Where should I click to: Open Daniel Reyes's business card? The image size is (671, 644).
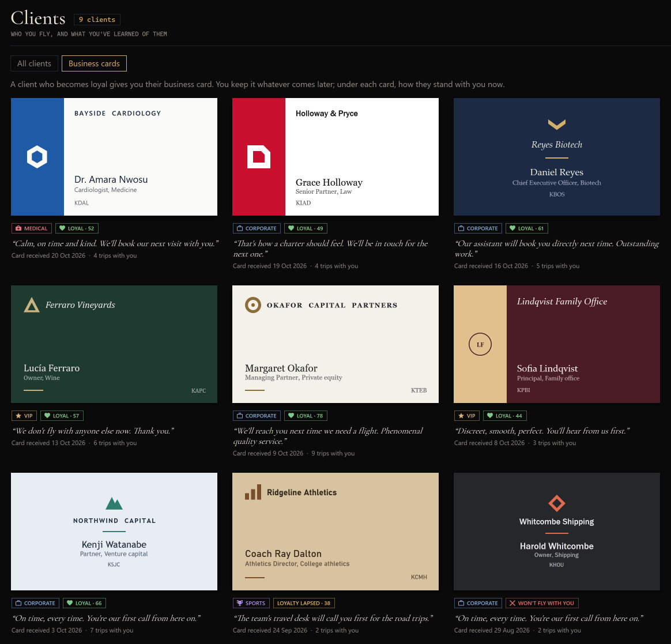[557, 157]
